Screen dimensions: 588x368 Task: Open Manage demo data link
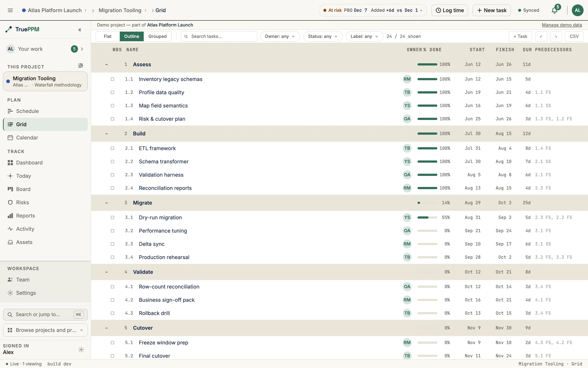pos(562,25)
